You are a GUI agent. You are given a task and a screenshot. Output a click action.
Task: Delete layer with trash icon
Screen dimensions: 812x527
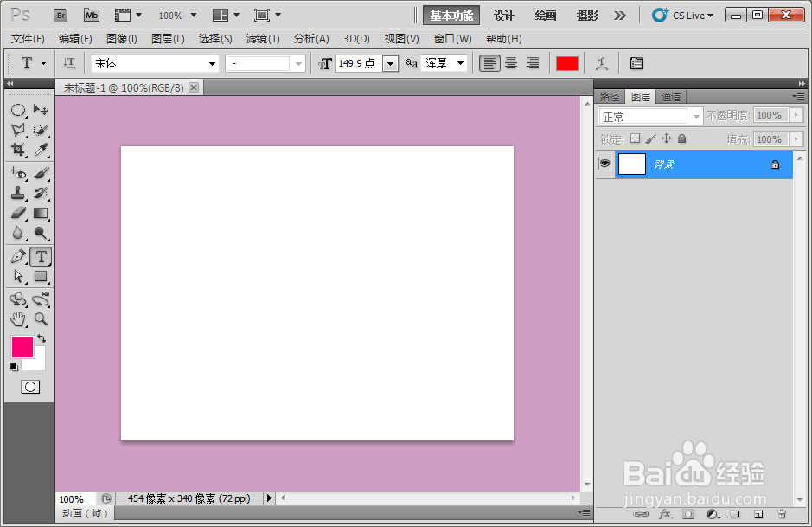coord(782,514)
